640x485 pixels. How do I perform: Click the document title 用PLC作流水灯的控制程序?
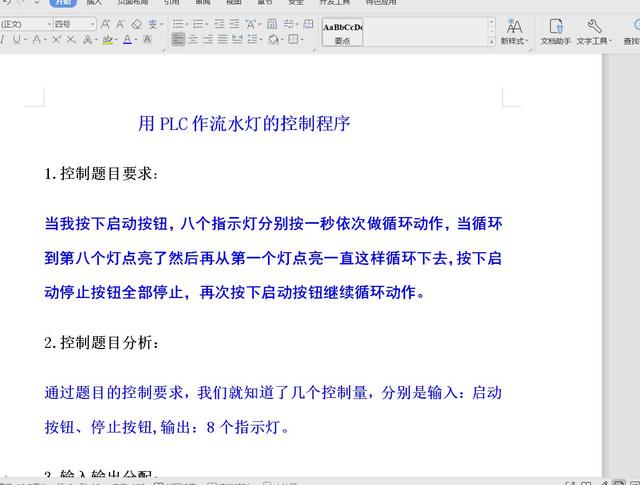click(244, 124)
